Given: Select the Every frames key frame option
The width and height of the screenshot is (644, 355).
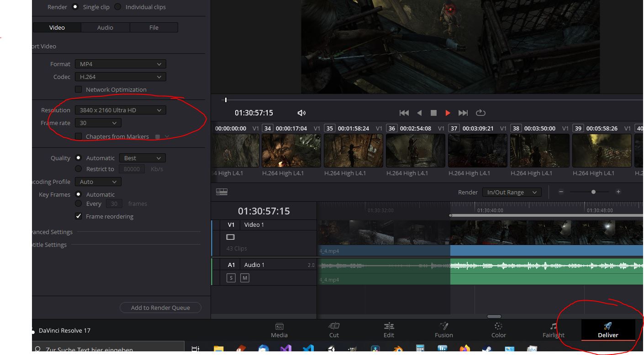Looking at the screenshot, I should click(x=78, y=204).
